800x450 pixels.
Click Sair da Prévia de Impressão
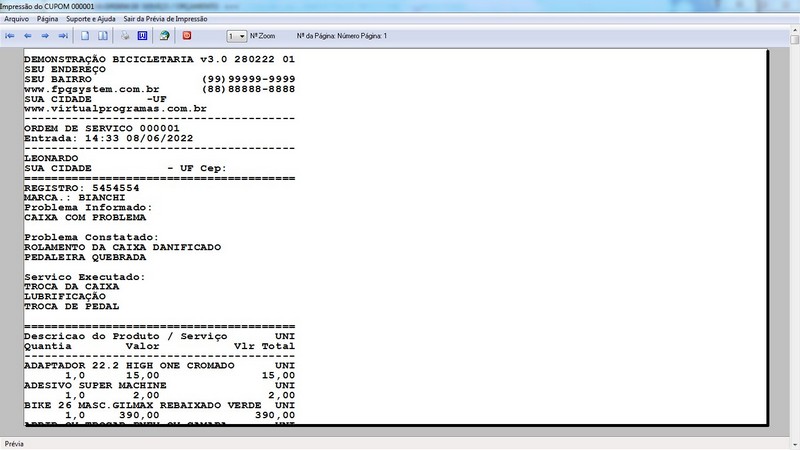coord(165,19)
